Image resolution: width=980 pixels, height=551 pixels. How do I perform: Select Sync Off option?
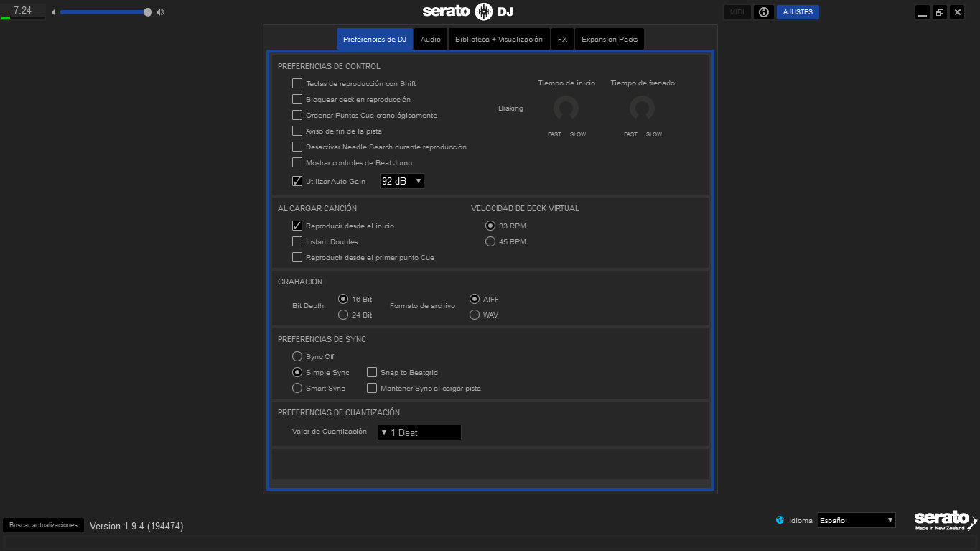point(297,356)
